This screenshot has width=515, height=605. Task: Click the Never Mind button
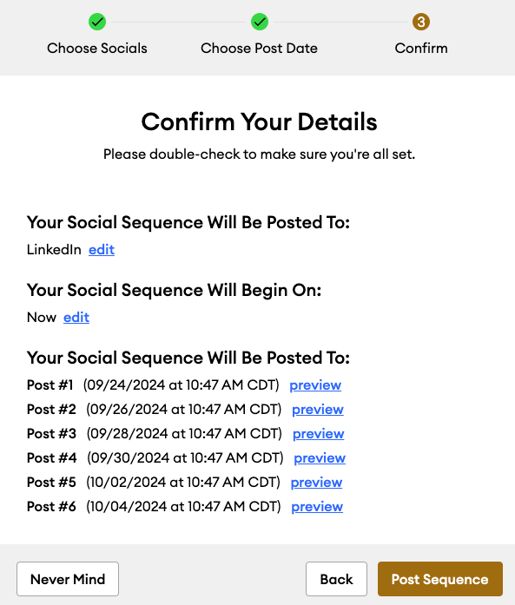pyautogui.click(x=68, y=579)
